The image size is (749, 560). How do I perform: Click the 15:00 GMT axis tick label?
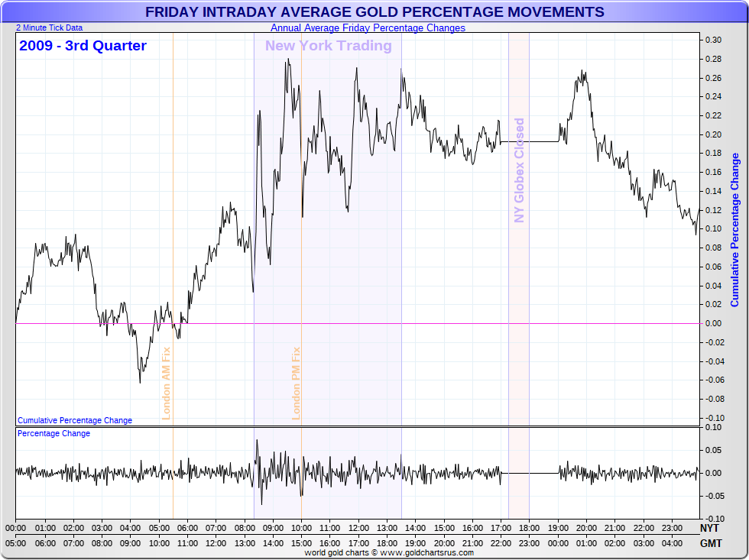point(301,543)
